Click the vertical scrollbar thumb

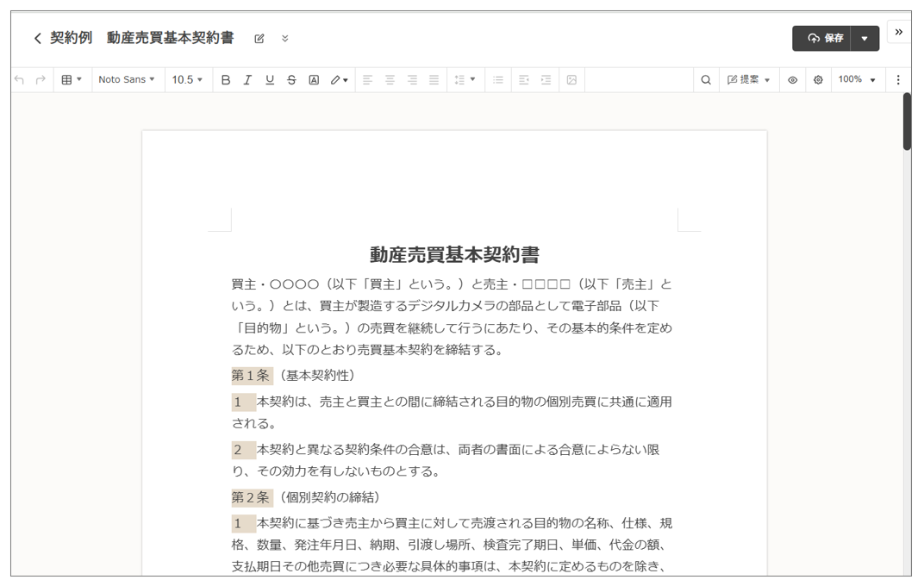[907, 121]
